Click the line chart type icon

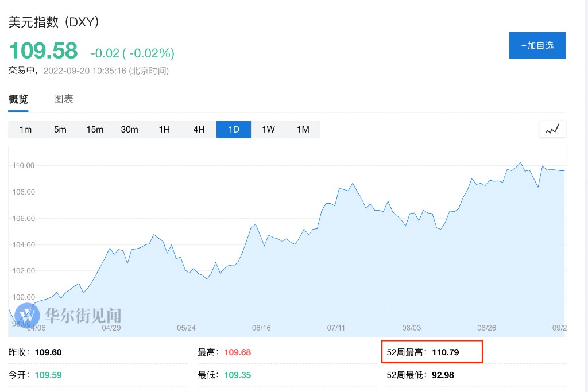coord(552,129)
